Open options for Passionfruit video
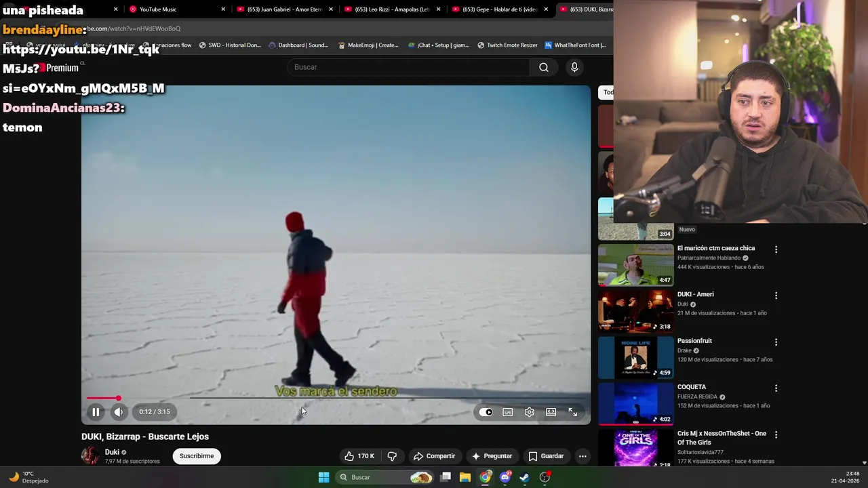Viewport: 868px width, 488px height. pos(776,342)
